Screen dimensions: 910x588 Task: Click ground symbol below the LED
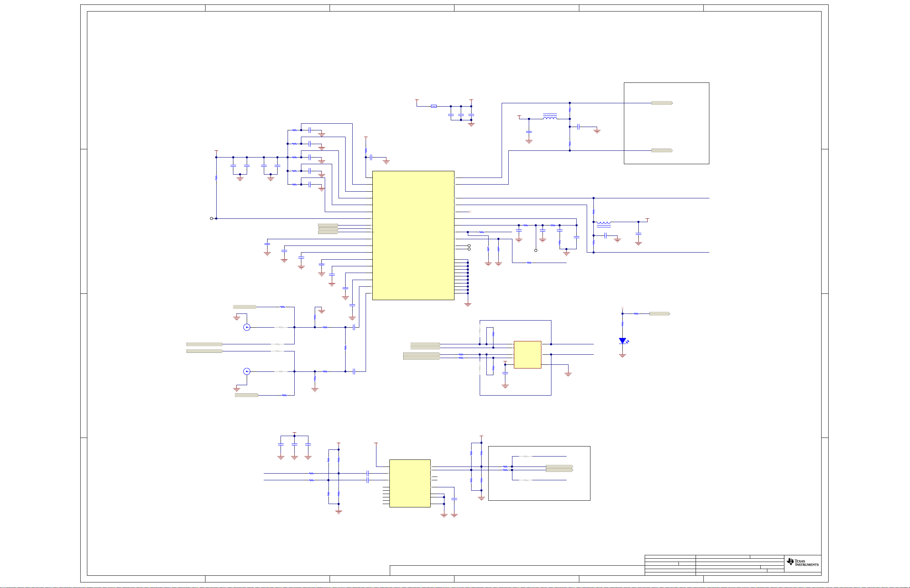622,356
